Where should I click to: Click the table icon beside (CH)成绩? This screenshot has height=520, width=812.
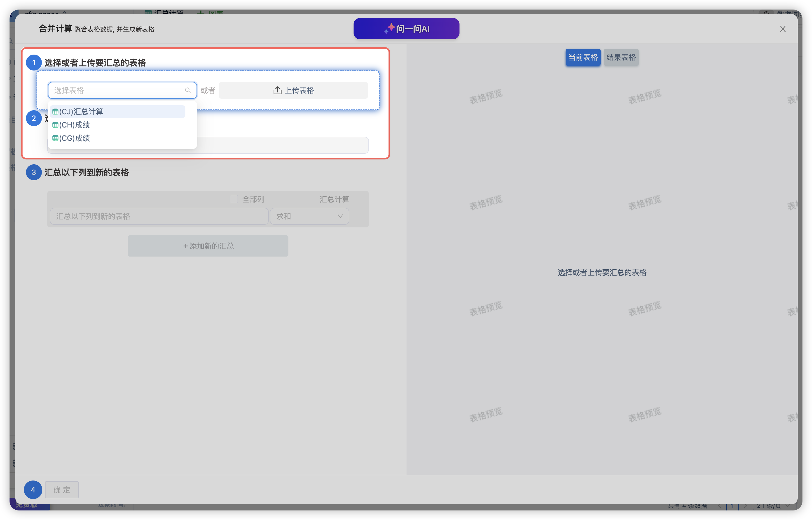click(x=55, y=125)
